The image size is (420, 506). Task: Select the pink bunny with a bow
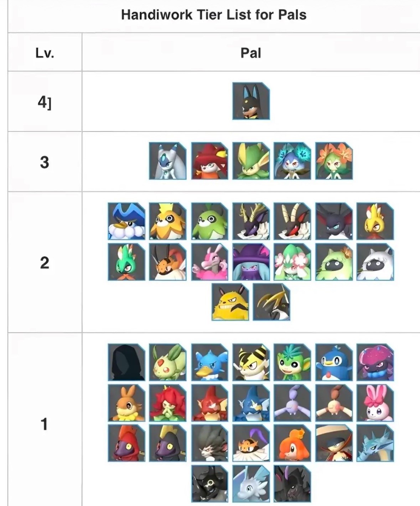tap(375, 403)
